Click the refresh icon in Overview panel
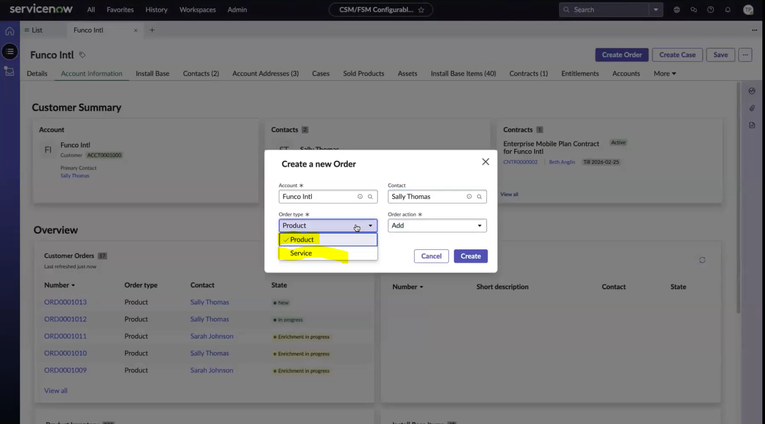The width and height of the screenshot is (765, 424). [702, 260]
